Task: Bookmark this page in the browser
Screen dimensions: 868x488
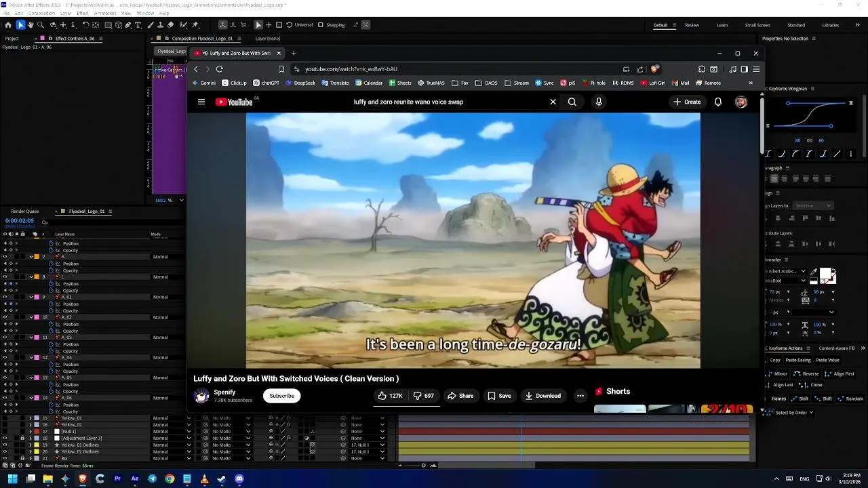Action: pos(281,68)
